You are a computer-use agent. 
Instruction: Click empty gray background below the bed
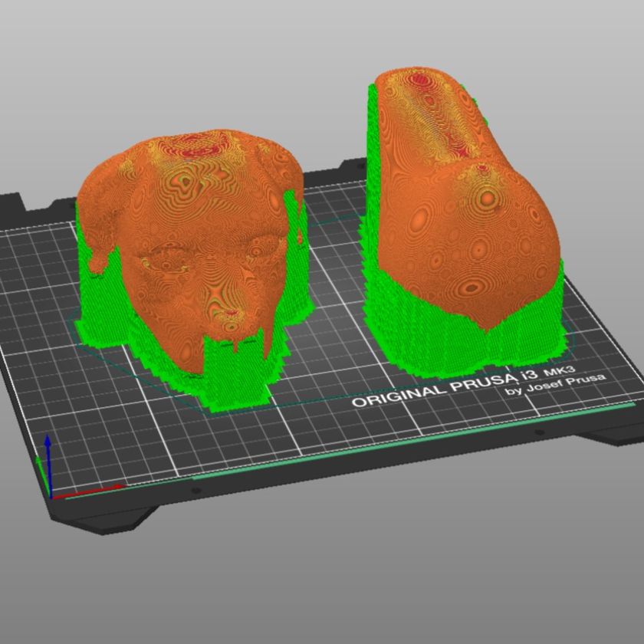click(x=322, y=583)
